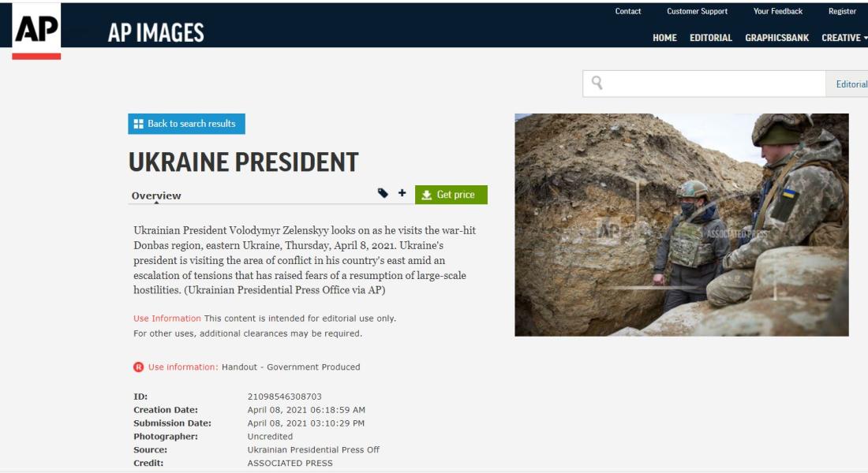Open the Editorial search category dropdown
This screenshot has width=868, height=473.
tap(847, 84)
